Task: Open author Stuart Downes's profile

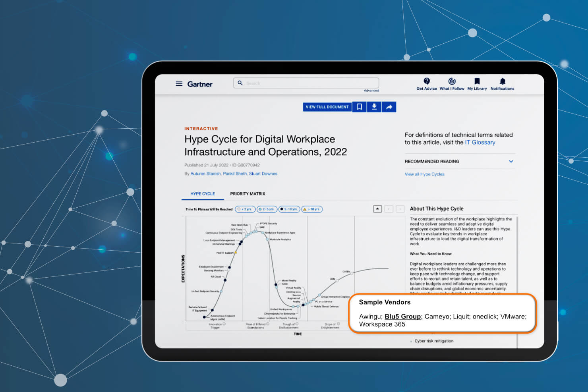Action: point(263,174)
